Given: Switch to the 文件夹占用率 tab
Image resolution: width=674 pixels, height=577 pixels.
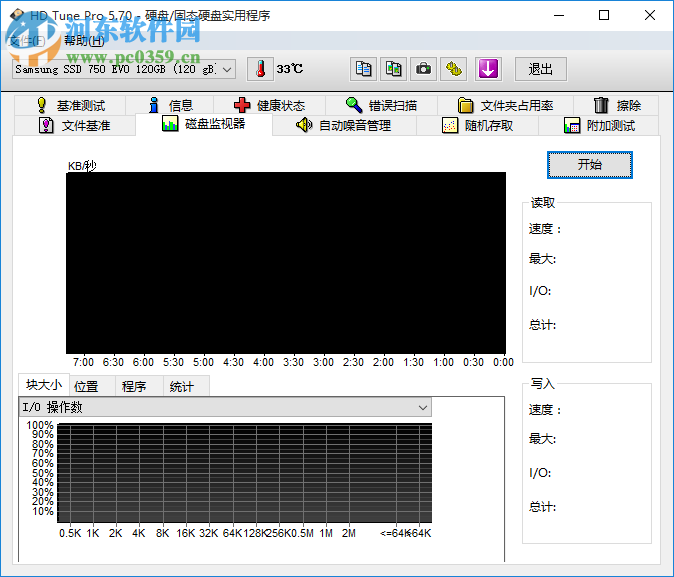Looking at the screenshot, I should coord(506,105).
